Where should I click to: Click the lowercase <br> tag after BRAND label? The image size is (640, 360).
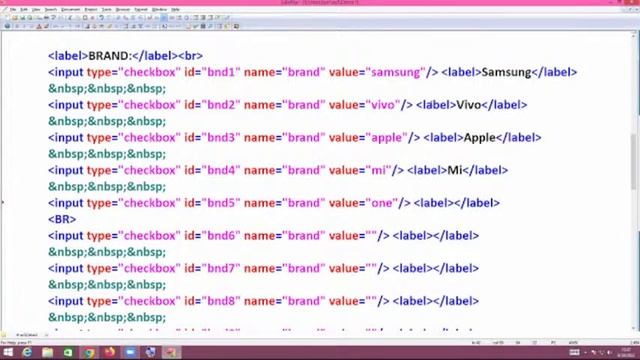pos(191,56)
